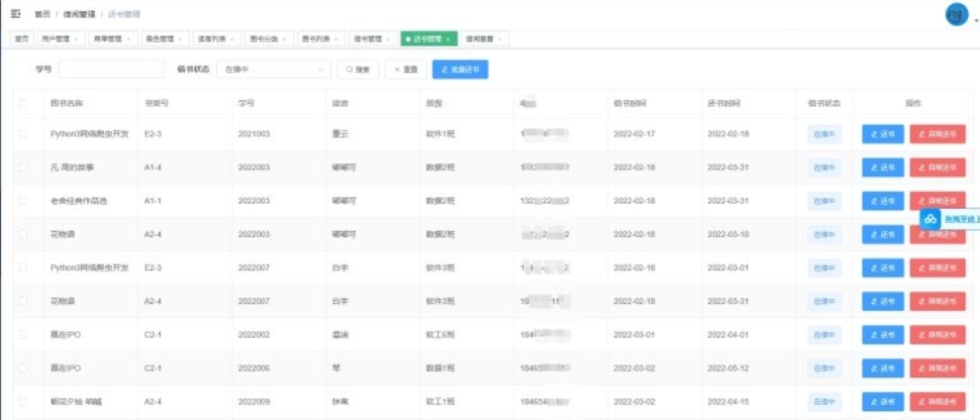
Task: Click 搜索 search button with magnifier icon
Action: point(358,69)
